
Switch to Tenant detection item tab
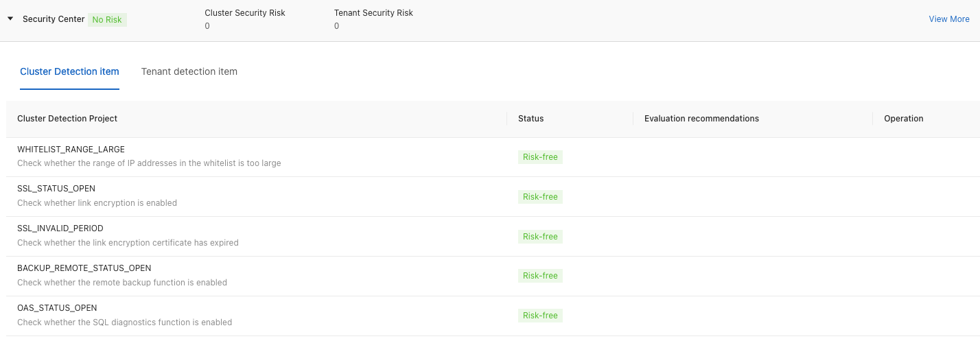(x=189, y=71)
